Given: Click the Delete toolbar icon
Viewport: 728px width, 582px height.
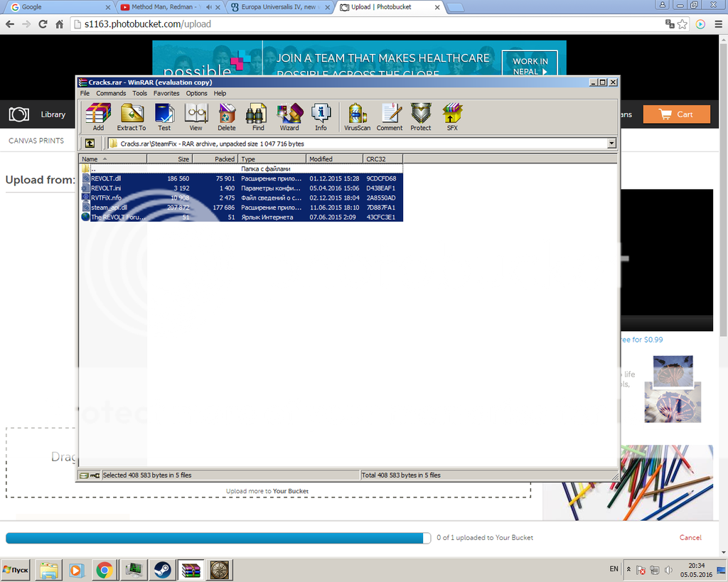Looking at the screenshot, I should tap(227, 116).
